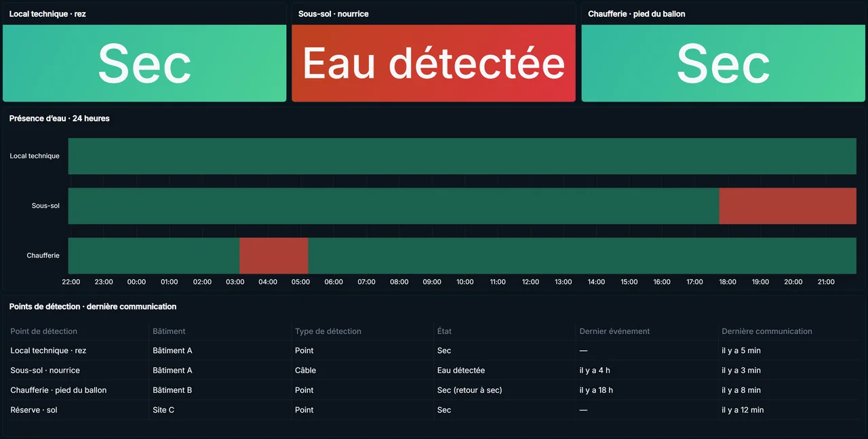This screenshot has height=439, width=868.
Task: Sort by Dernier événement column header
Action: point(614,331)
